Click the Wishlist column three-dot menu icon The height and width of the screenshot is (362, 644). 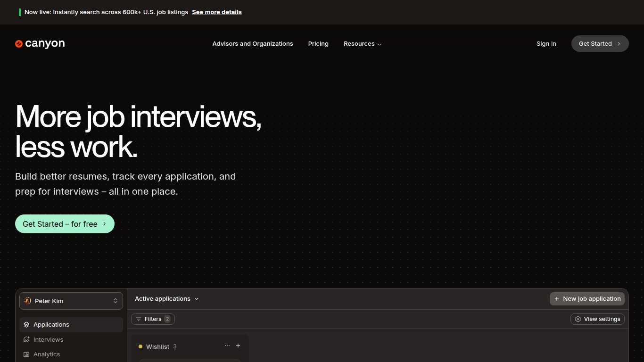coord(228,346)
